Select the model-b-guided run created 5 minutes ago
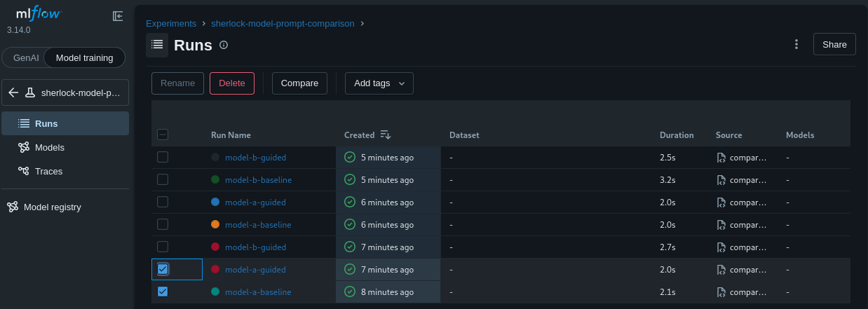The height and width of the screenshot is (309, 868). click(x=163, y=157)
